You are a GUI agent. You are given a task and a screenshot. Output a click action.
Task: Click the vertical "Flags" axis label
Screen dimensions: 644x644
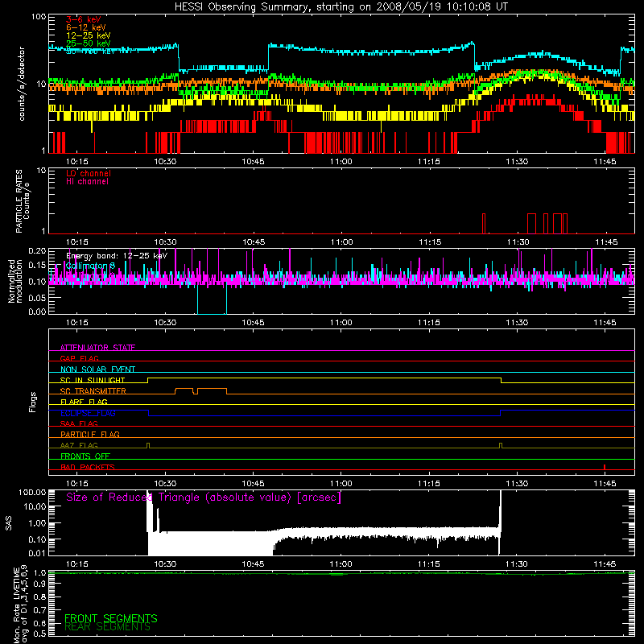[x=33, y=402]
